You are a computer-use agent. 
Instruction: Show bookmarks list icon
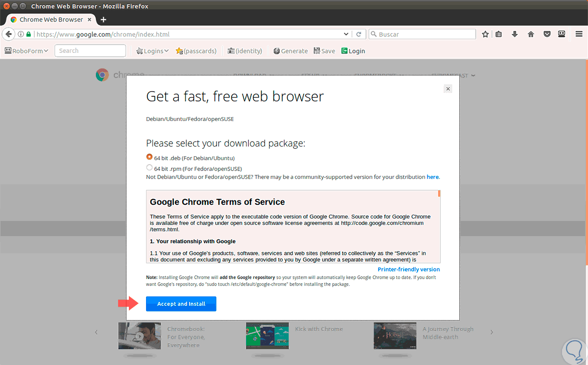(x=499, y=34)
